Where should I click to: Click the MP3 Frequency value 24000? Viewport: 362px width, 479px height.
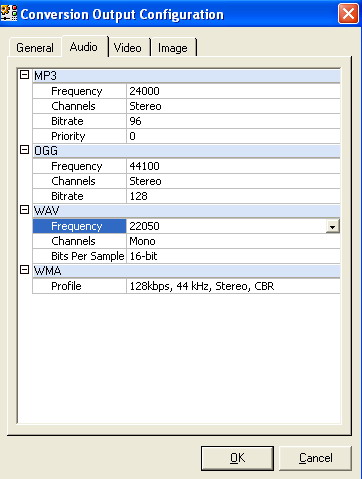(x=233, y=91)
